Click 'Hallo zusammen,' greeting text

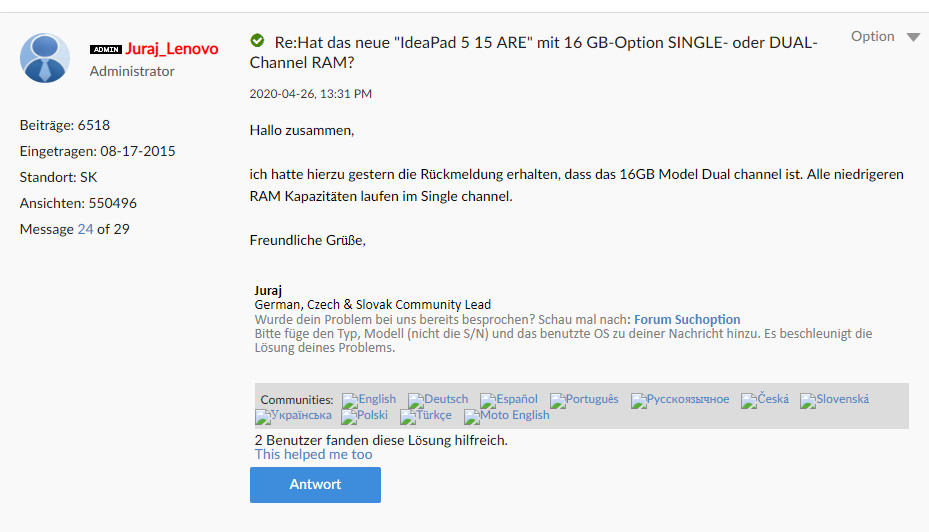(302, 130)
